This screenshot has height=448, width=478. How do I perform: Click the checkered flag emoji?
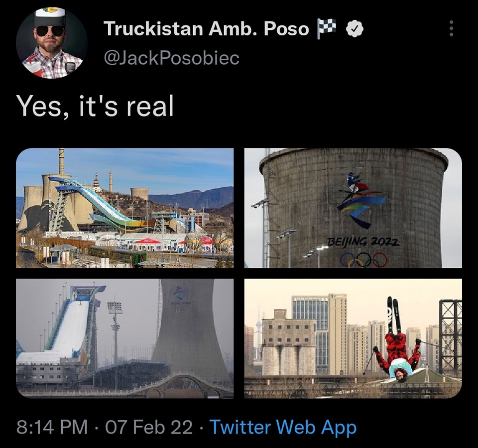coord(327,29)
